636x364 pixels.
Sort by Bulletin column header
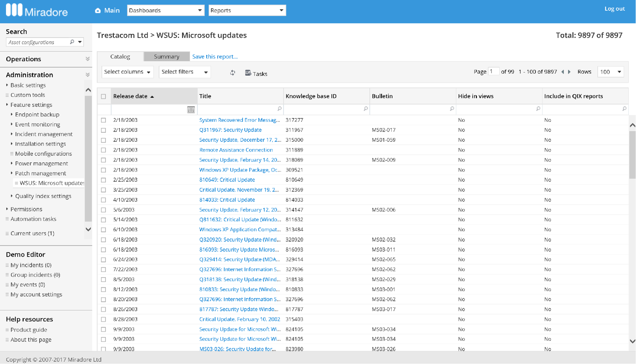(382, 96)
